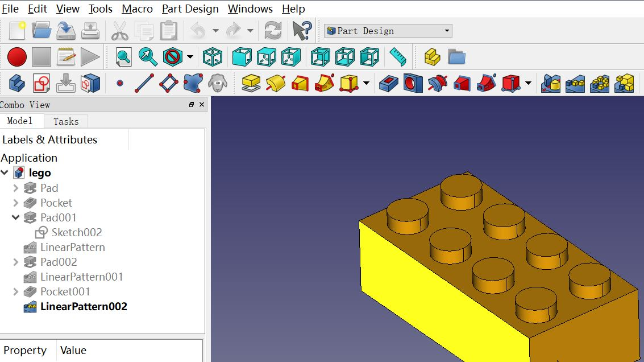Create datum plane tool
The height and width of the screenshot is (362, 644).
(169, 84)
